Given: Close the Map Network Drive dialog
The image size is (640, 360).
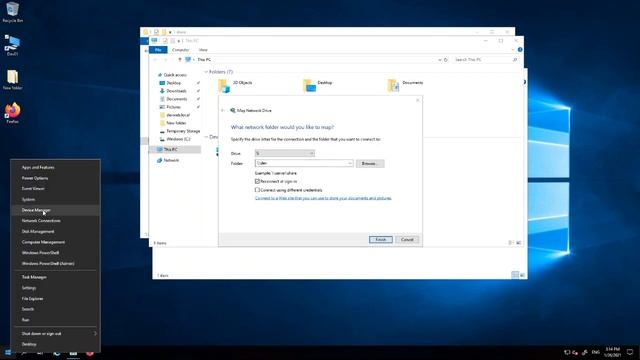Looking at the screenshot, I should coord(418,100).
